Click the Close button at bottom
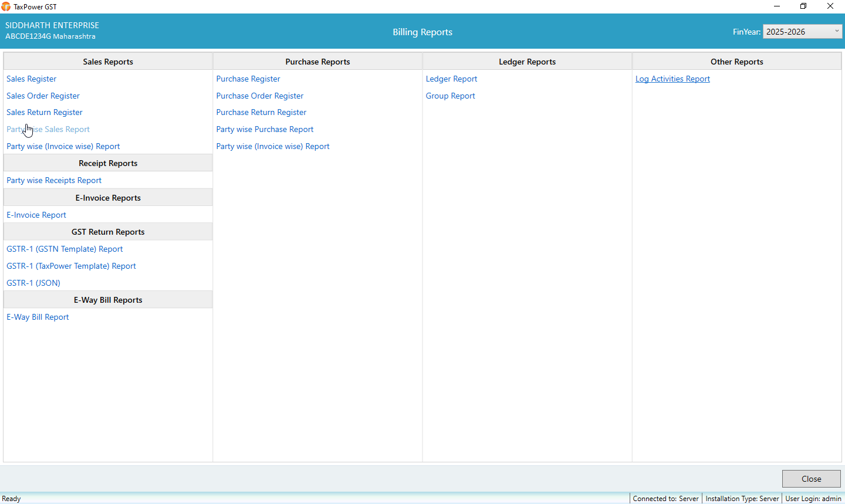 tap(812, 479)
